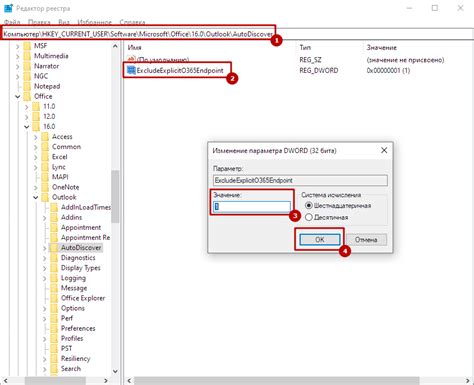The height and width of the screenshot is (385, 474).
Task: Click the values pane horizontal scrollbar thumb
Action: pos(277,380)
